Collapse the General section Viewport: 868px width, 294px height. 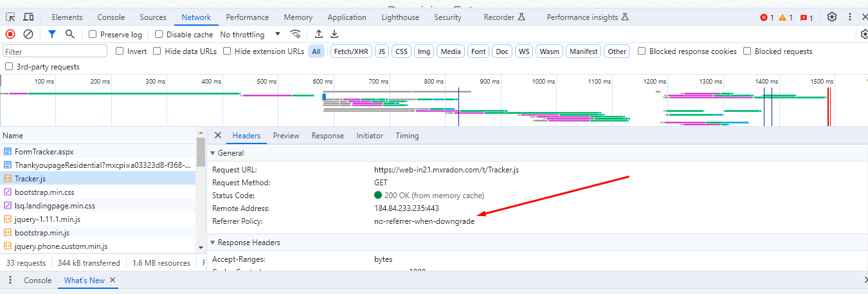[213, 153]
